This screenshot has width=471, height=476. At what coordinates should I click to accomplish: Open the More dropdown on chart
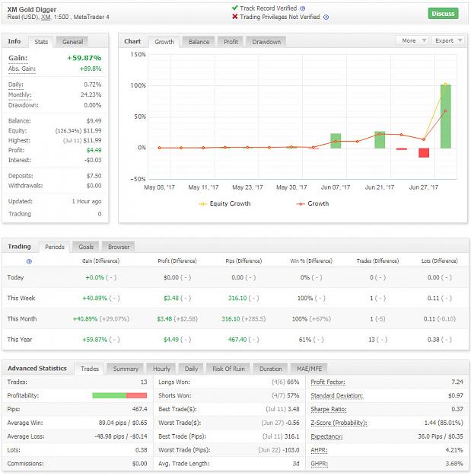point(412,40)
